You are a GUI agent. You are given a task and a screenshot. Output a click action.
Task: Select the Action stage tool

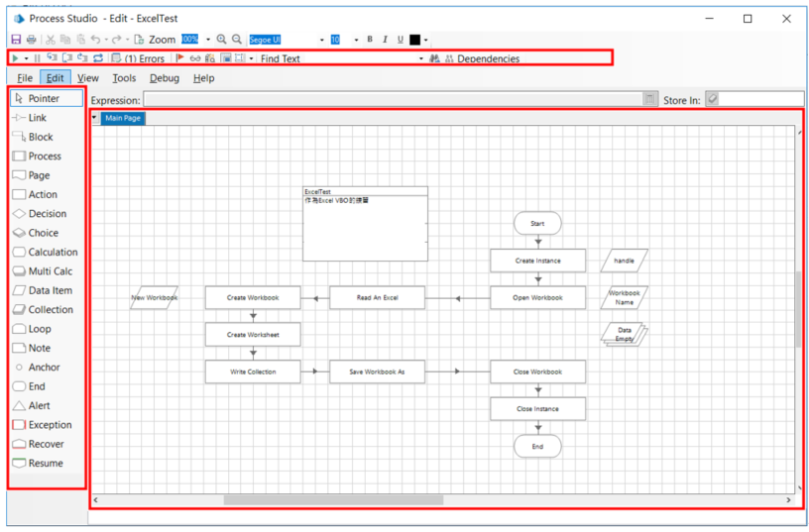click(47, 194)
